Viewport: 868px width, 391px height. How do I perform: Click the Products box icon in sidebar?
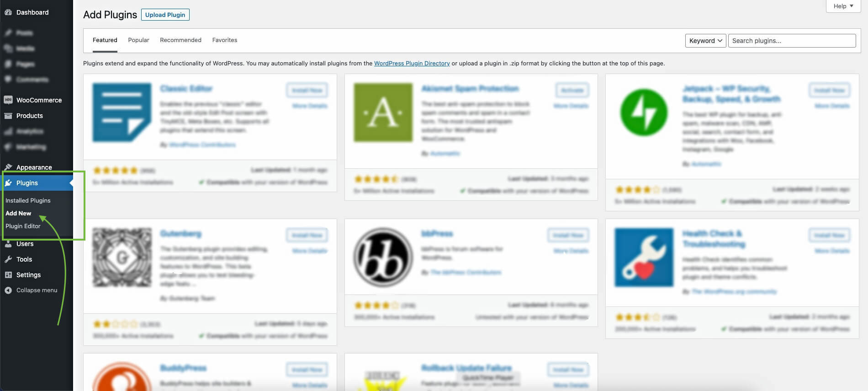coord(8,116)
